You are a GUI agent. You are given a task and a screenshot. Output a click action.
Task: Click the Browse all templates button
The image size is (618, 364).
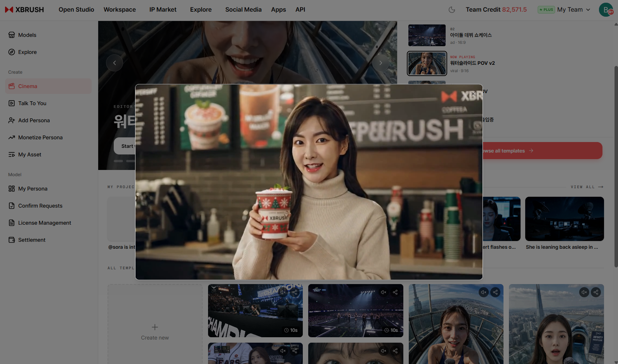tap(542, 151)
